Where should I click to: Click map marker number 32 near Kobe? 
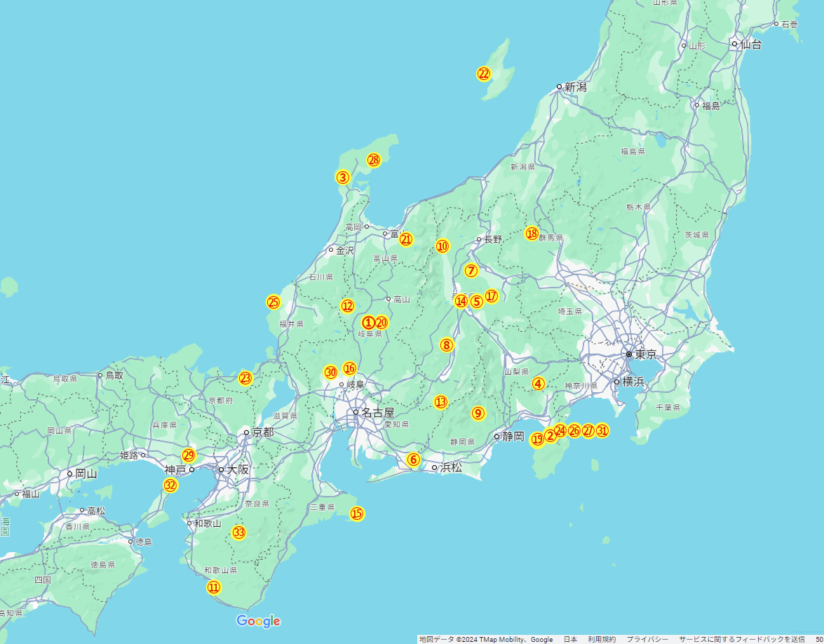pos(170,485)
